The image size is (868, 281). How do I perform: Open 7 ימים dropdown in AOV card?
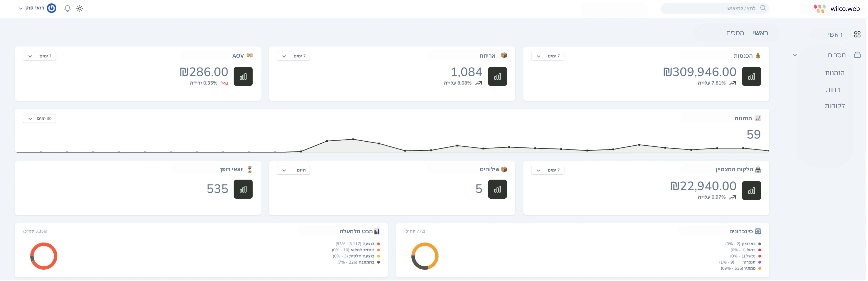39,56
